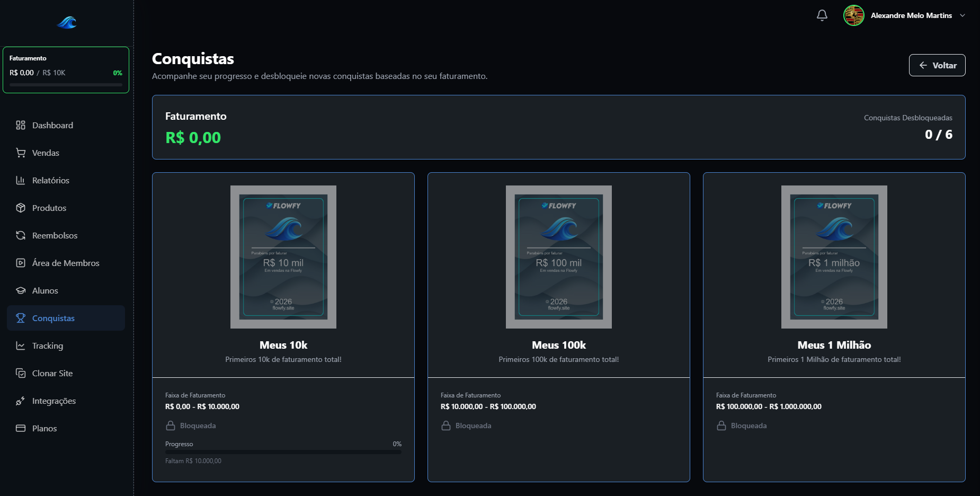The width and height of the screenshot is (980, 496).
Task: Click 'Faltam R$ 10.000,00' text
Action: point(193,461)
